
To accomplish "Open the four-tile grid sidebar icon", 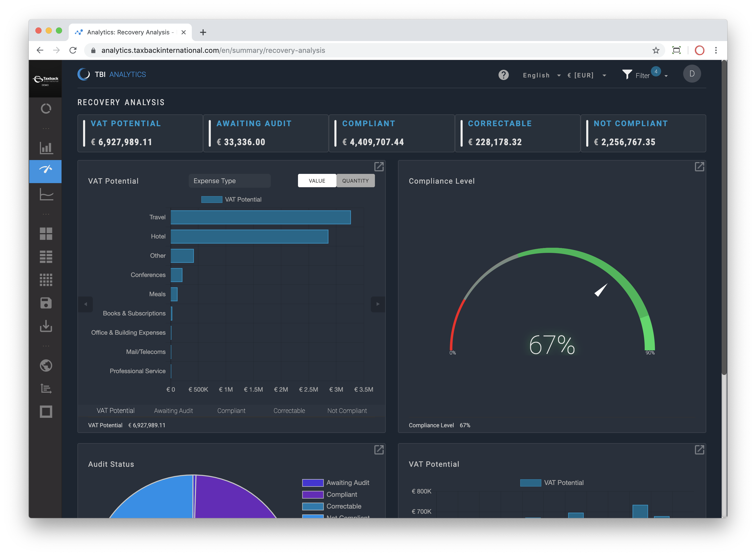I will (x=46, y=234).
